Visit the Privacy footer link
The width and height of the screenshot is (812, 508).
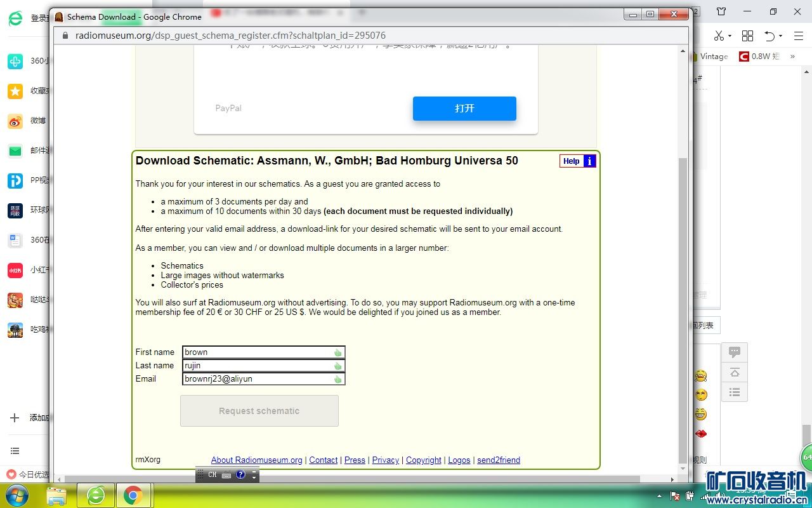[386, 460]
